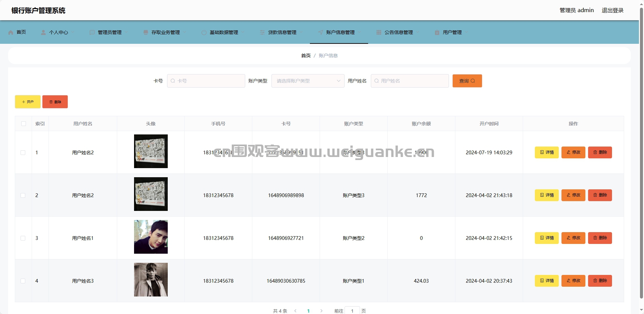
Task: Click pagination page number 1
Action: tap(309, 311)
